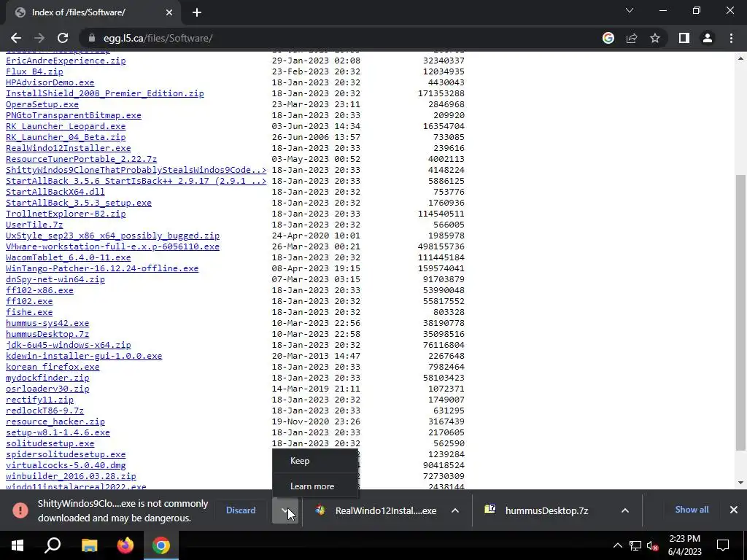
Task: Click the scrollbar down arrow
Action: [x=740, y=483]
